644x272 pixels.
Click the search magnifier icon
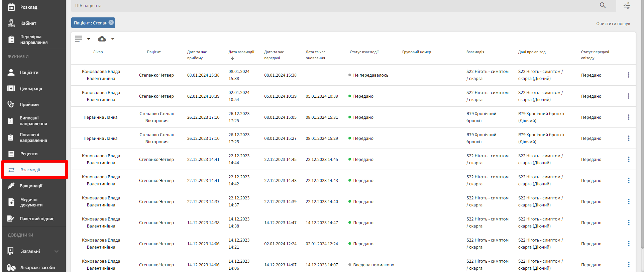click(603, 5)
